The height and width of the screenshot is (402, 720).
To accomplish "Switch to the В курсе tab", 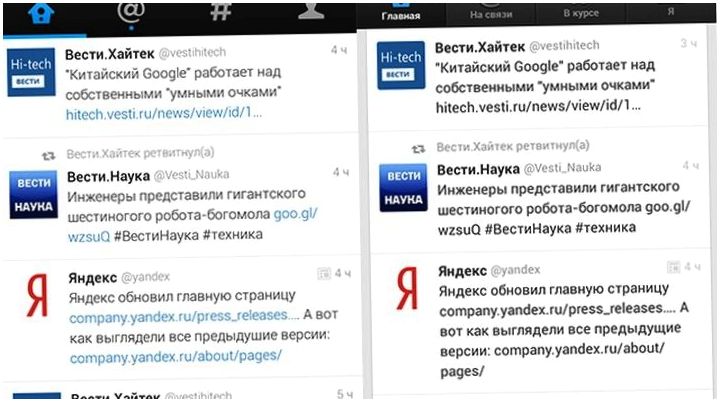I will click(581, 13).
